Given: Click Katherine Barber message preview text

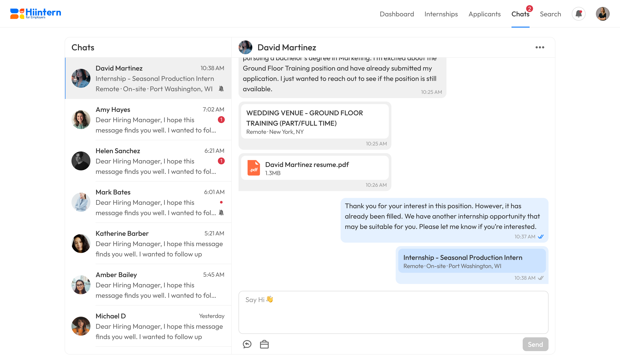Looking at the screenshot, I should pos(159,249).
